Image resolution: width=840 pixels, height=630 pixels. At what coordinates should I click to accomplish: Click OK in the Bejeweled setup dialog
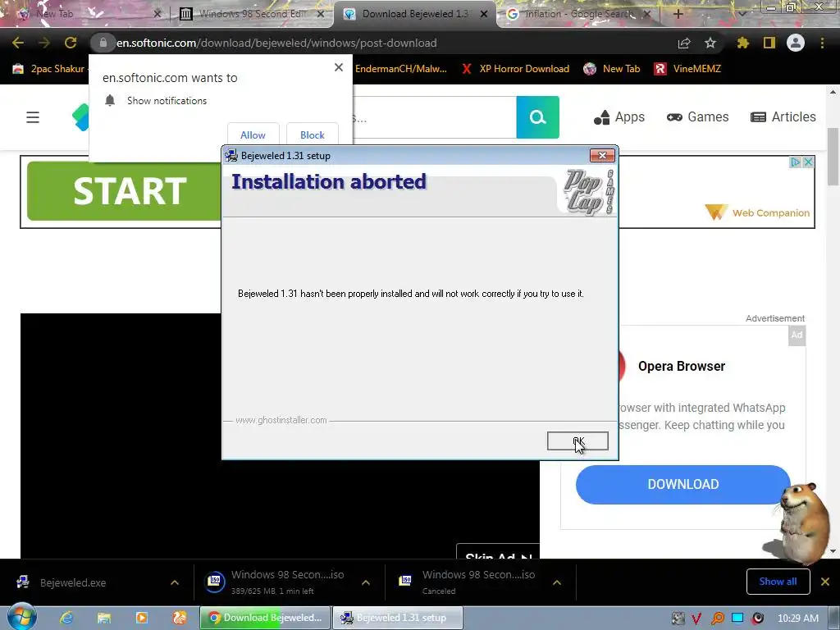coord(577,441)
